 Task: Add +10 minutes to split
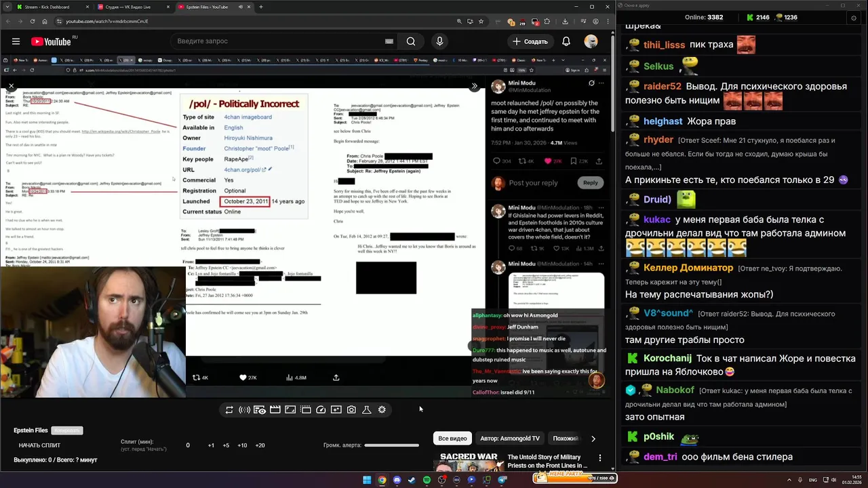pyautogui.click(x=242, y=445)
